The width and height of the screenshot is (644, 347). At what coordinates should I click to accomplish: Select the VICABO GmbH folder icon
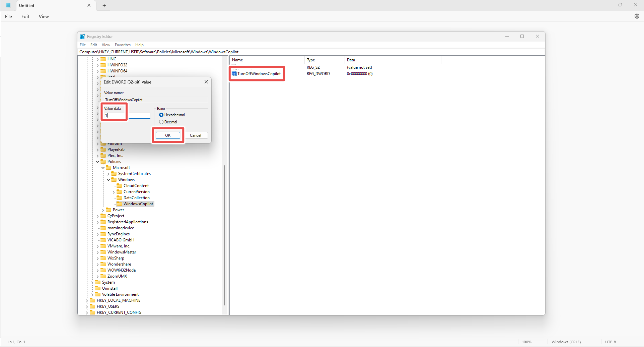click(x=103, y=240)
